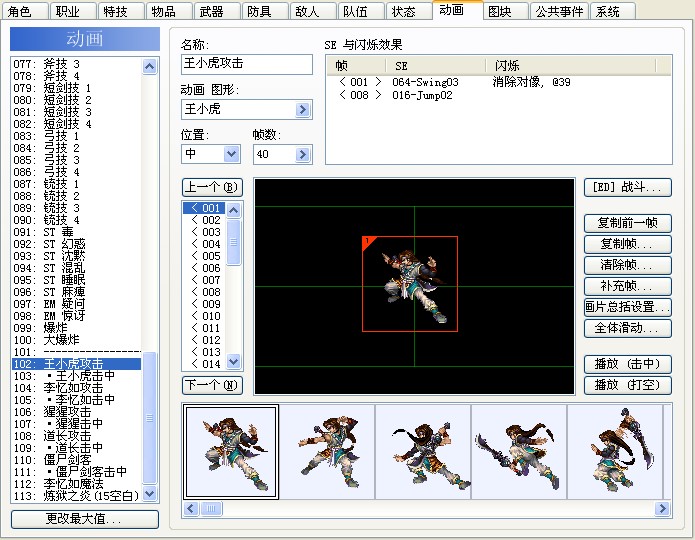Click the 下一个 (N) next button
This screenshot has width=695, height=540.
click(x=212, y=385)
